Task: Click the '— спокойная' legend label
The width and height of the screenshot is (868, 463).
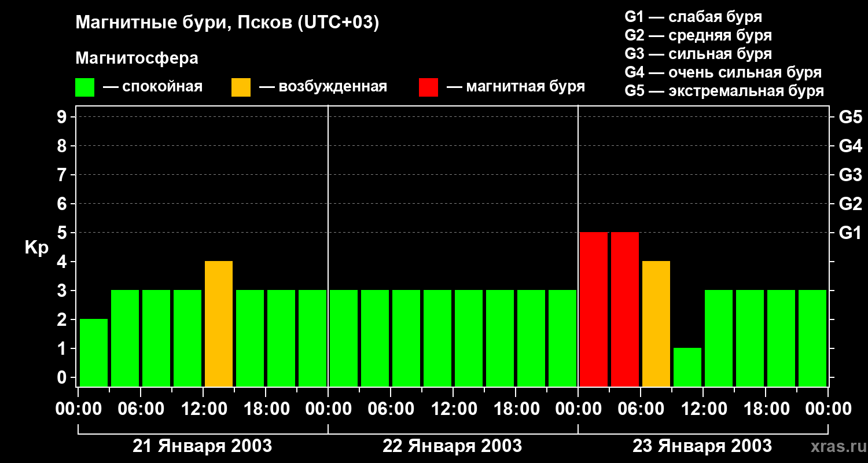Action: 153,87
